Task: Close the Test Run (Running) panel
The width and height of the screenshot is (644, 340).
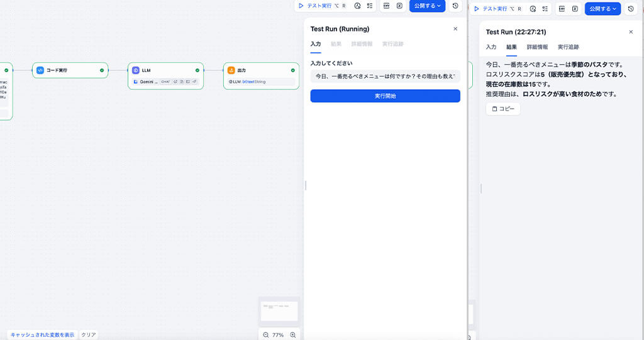Action: [455, 29]
